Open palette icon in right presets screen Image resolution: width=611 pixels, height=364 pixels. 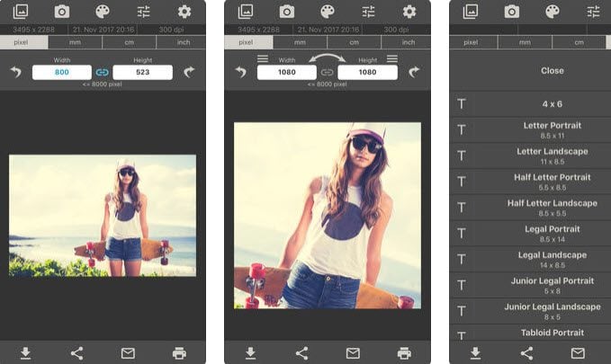pos(553,12)
